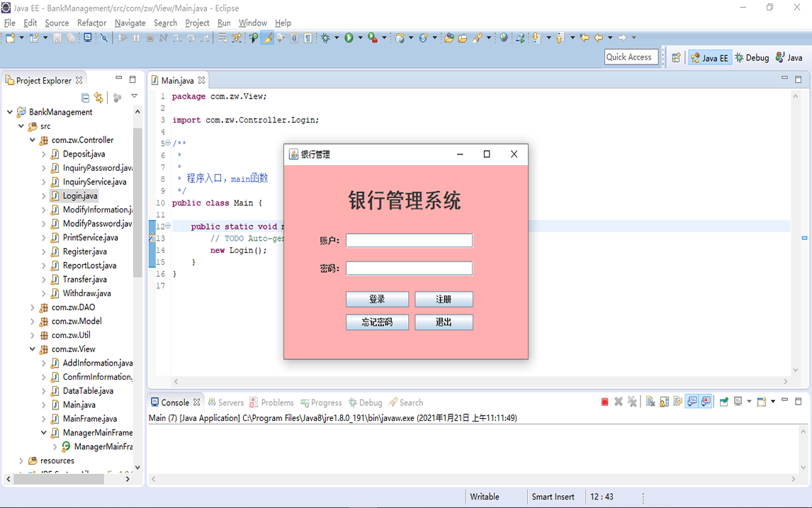Click the Save toolbar icon
The width and height of the screenshot is (812, 508).
(x=57, y=38)
